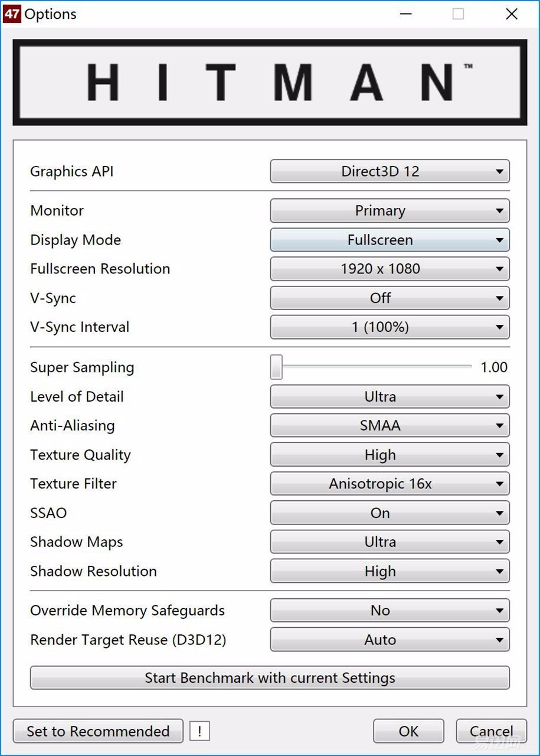This screenshot has width=540, height=756.
Task: Start Benchmark with current Settings
Action: click(270, 677)
